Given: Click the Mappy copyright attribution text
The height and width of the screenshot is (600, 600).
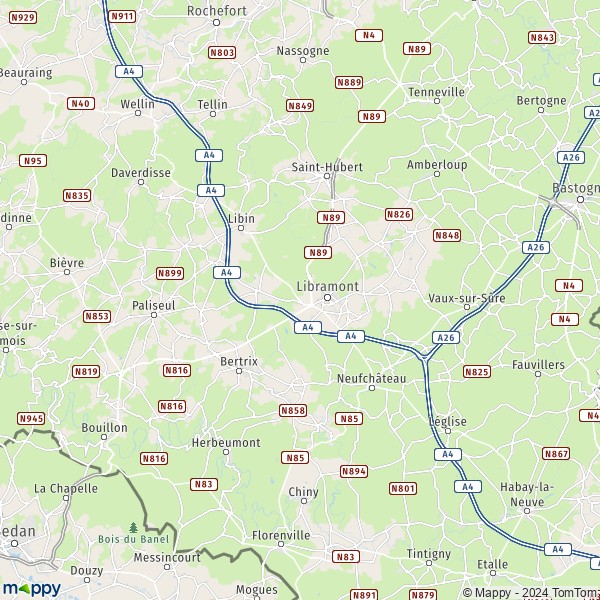Looking at the screenshot, I should click(x=531, y=593).
